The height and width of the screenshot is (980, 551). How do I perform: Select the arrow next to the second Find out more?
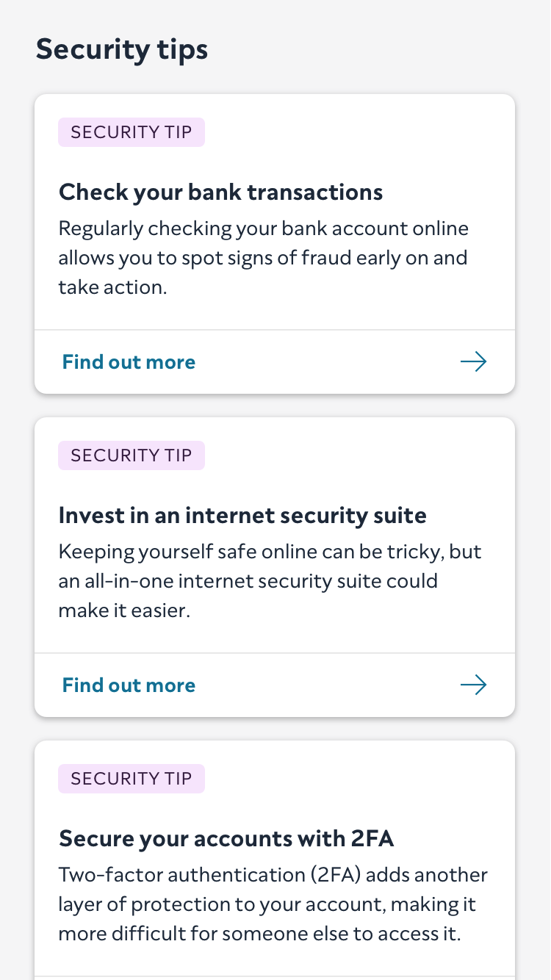tap(473, 685)
